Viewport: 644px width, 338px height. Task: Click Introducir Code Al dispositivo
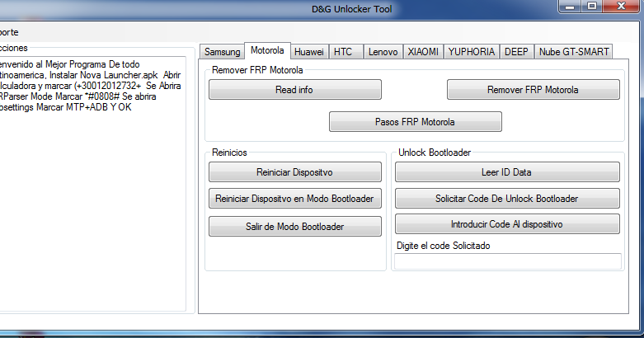pyautogui.click(x=507, y=224)
